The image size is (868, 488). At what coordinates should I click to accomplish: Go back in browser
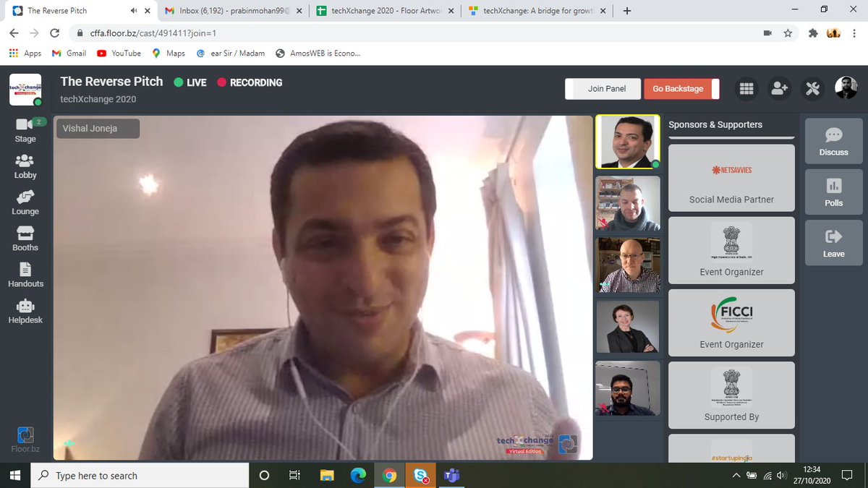(14, 33)
